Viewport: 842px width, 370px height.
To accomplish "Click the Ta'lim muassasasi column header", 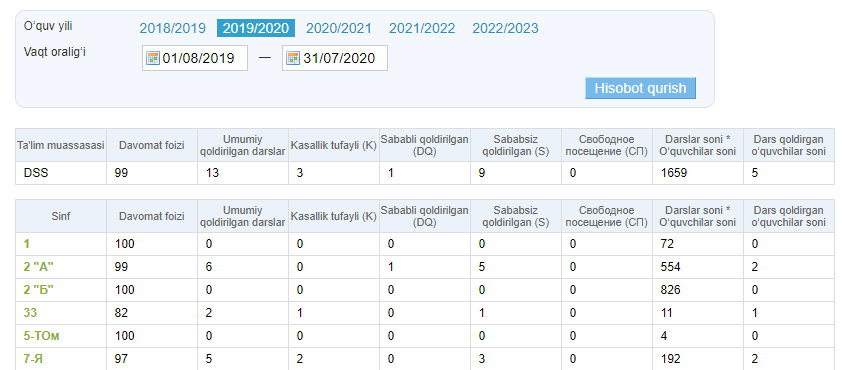I will pos(61,145).
